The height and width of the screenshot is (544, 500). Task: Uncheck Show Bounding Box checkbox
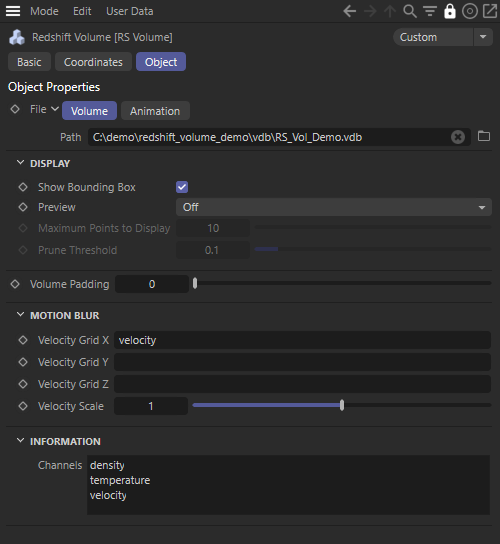[182, 187]
